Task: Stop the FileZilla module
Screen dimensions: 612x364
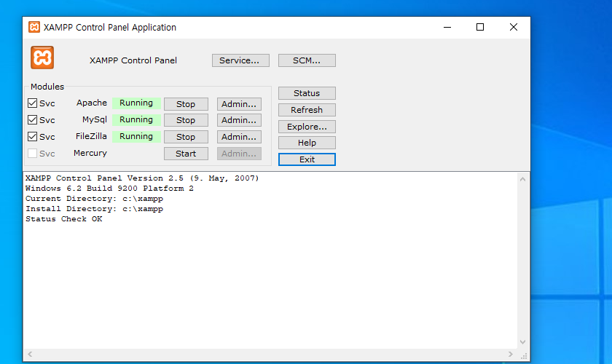Action: tap(186, 137)
